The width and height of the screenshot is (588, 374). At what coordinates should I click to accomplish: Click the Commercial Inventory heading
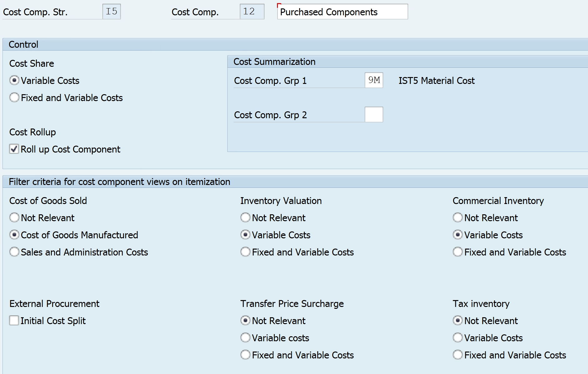[x=498, y=201]
